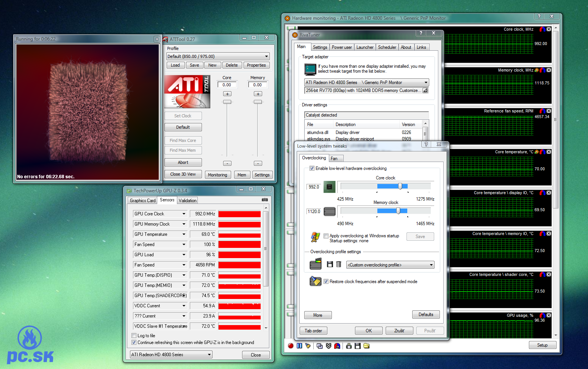Close the Core clock graph with its X icon
Viewport: 588px width, 369px height.
pos(549,29)
